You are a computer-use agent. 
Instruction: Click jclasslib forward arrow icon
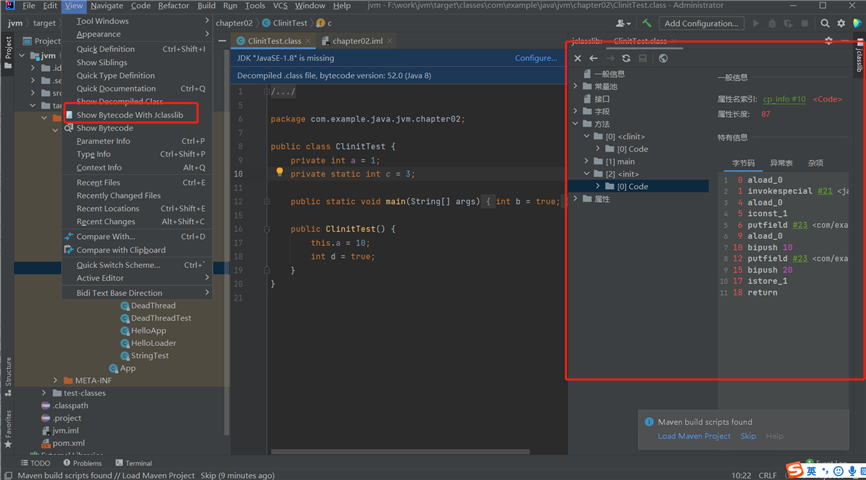(x=610, y=58)
